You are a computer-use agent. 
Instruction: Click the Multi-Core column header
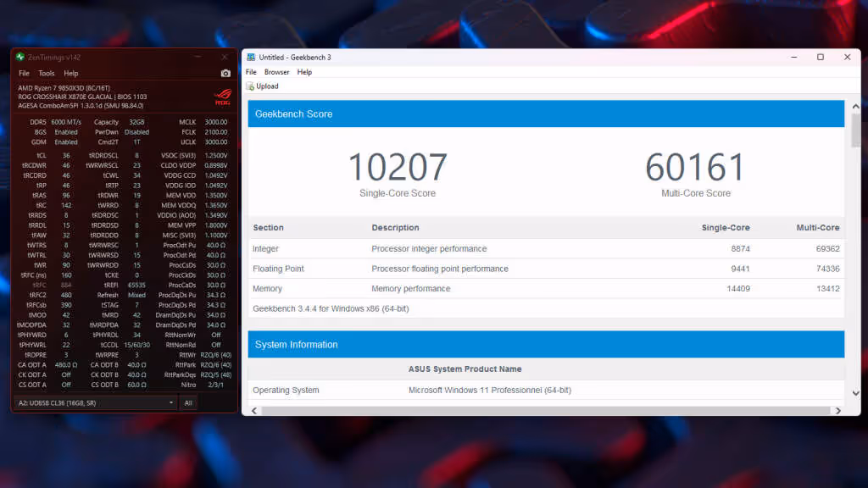coord(818,227)
